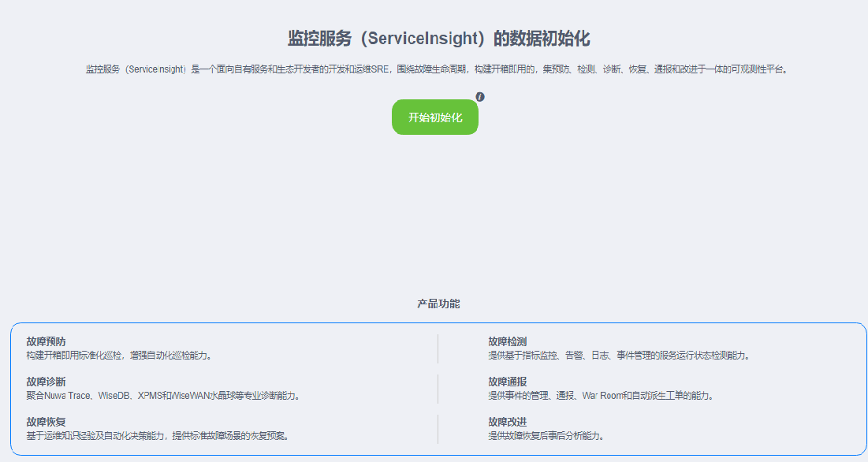Click the vertical divider between 故障恢复 and 故障改进

(438, 429)
